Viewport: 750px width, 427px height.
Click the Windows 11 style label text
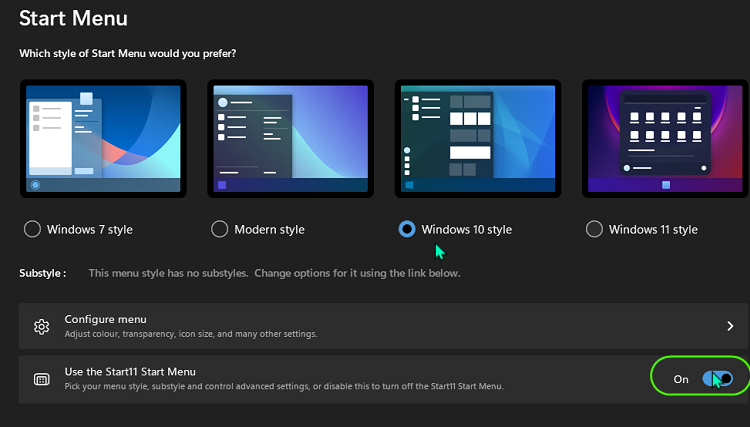tap(653, 230)
